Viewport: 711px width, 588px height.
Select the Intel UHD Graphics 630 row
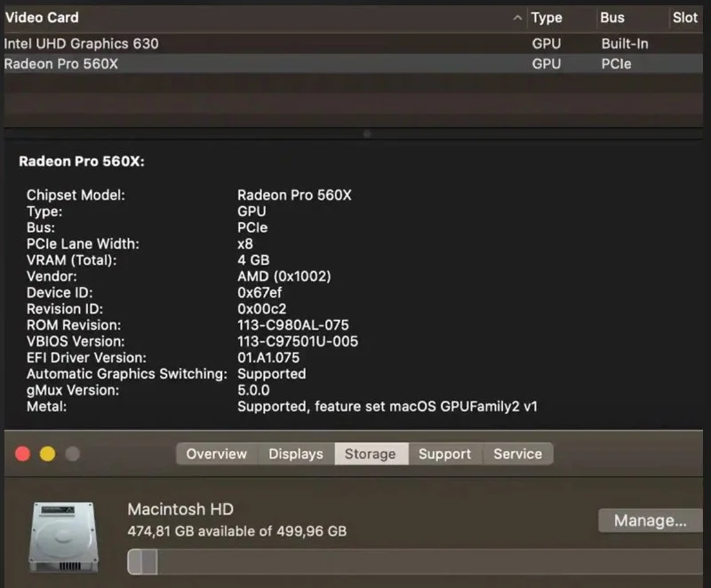tap(82, 43)
